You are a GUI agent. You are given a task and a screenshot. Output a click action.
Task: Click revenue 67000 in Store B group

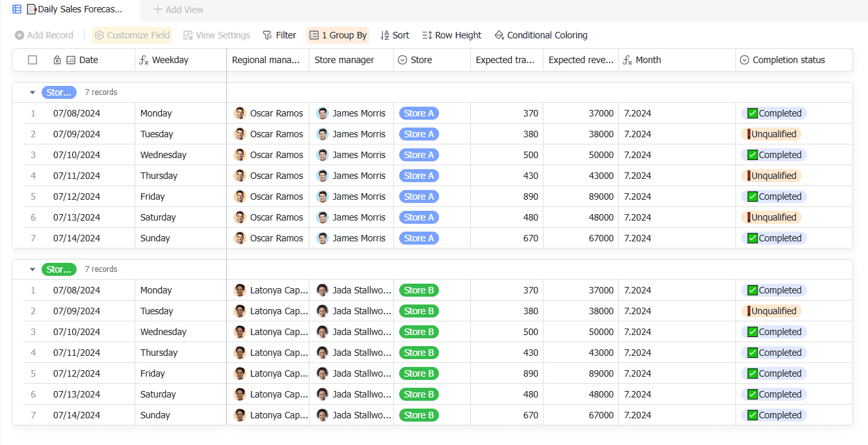point(601,415)
